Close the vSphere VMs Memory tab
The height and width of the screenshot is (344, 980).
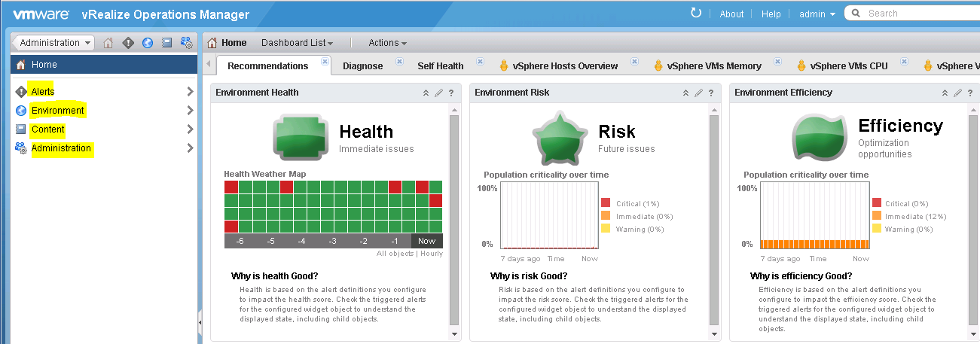[778, 61]
